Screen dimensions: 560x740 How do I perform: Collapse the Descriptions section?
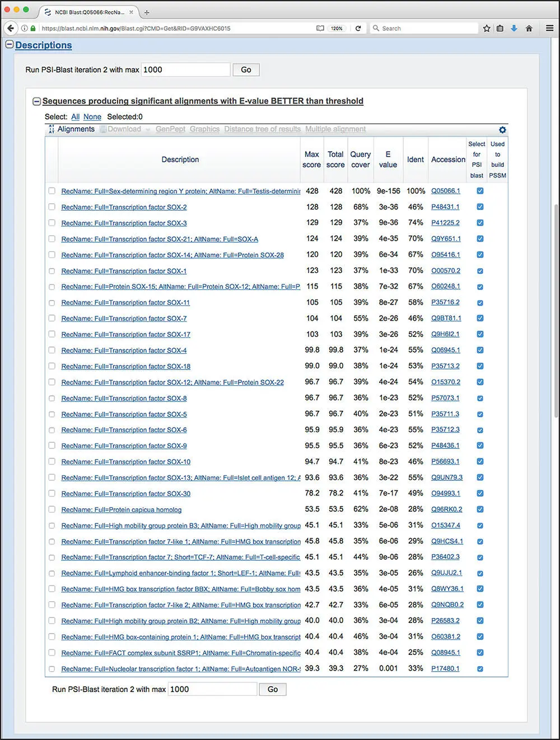point(9,44)
